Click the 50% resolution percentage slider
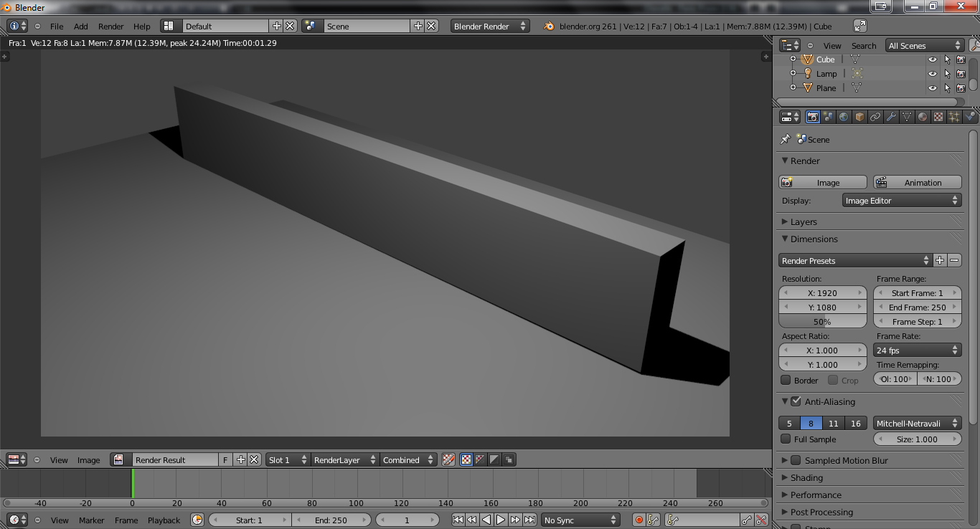This screenshot has width=980, height=529. pyautogui.click(x=823, y=321)
